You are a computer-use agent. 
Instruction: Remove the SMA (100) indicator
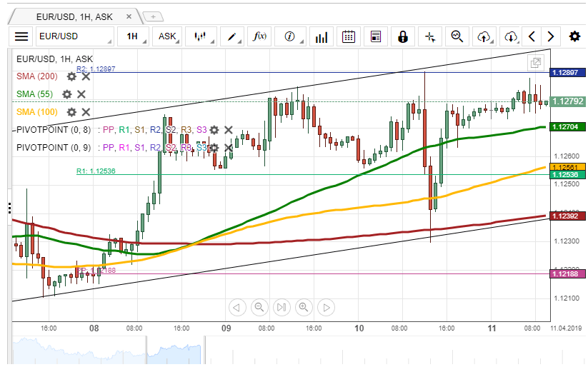(x=86, y=111)
